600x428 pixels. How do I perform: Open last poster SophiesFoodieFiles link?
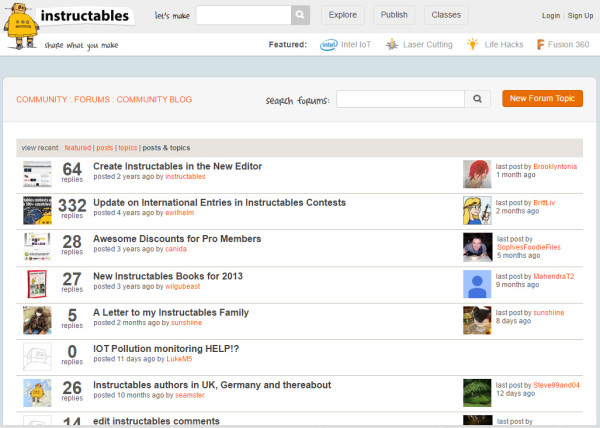pyautogui.click(x=529, y=247)
